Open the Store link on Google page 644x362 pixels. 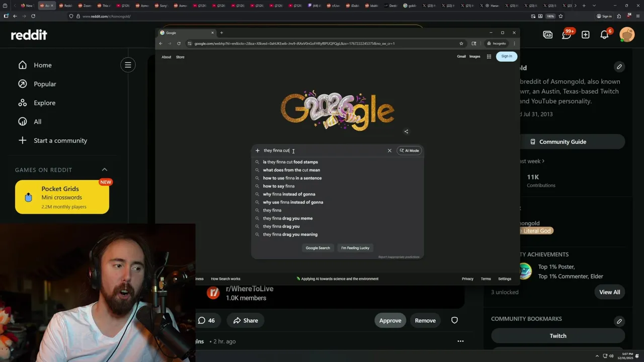click(x=180, y=57)
